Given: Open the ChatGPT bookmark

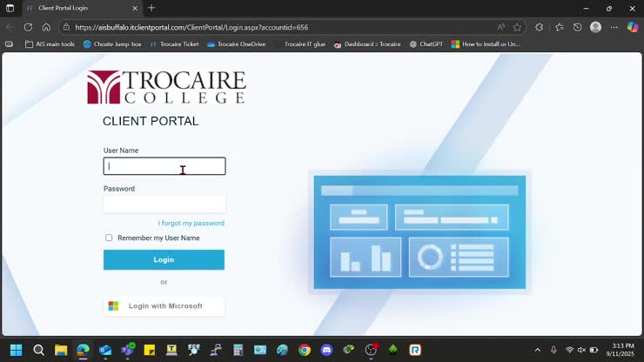Looking at the screenshot, I should (x=426, y=44).
